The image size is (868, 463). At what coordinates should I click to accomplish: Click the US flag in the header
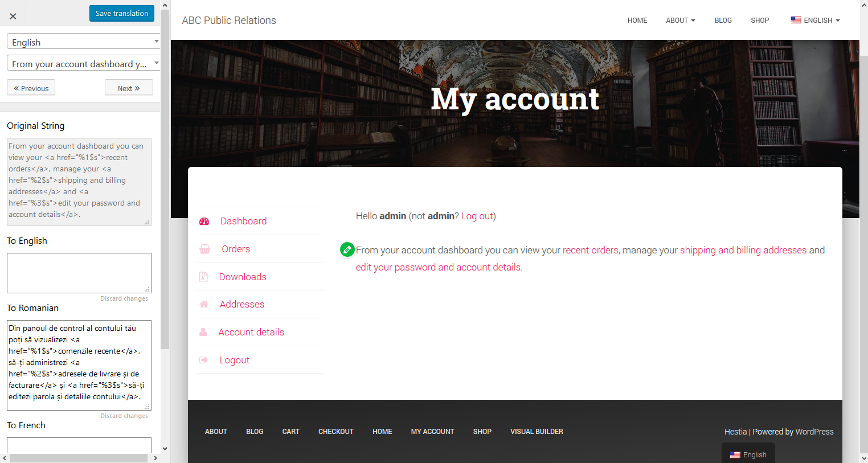[796, 20]
